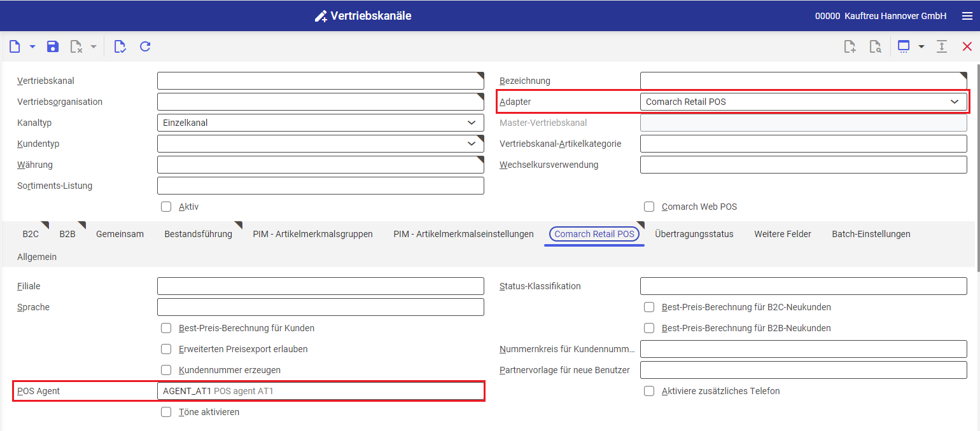The width and height of the screenshot is (980, 431).
Task: Click the add document icon at right
Action: tap(850, 46)
